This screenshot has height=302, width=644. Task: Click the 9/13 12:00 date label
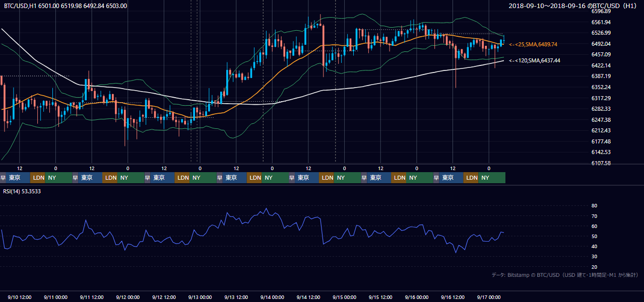[x=236, y=297]
